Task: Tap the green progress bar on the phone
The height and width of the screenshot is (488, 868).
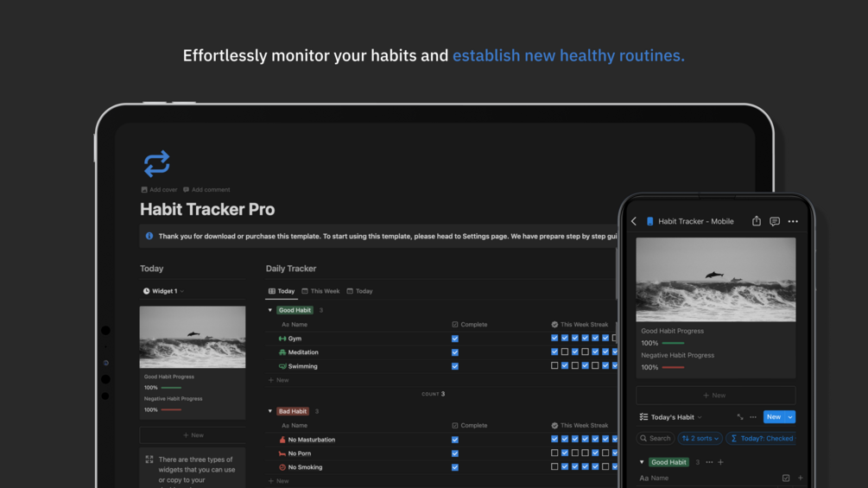Action: click(673, 343)
